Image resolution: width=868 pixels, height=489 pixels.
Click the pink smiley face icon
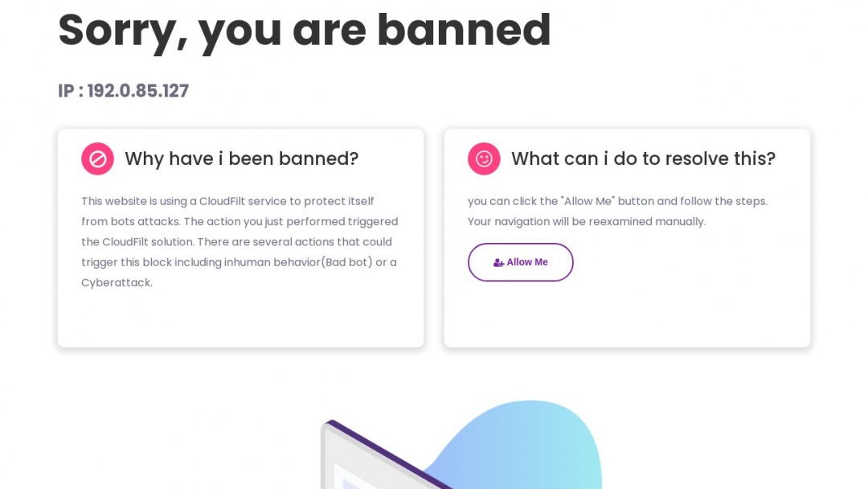tap(484, 158)
